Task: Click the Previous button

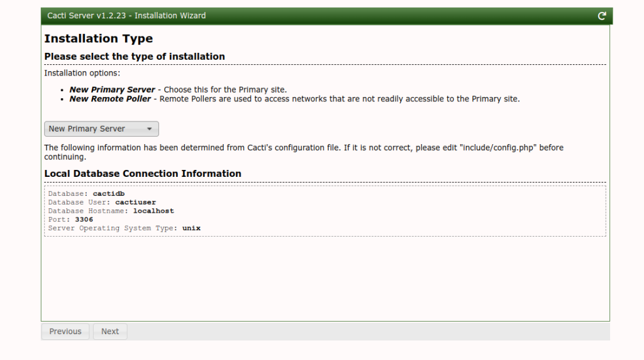Action: point(65,331)
